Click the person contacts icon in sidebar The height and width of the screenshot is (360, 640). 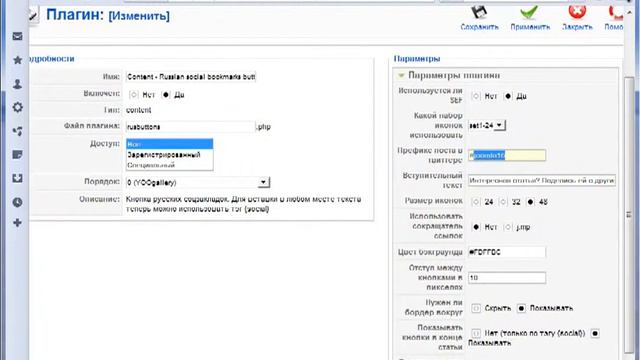[x=17, y=84]
